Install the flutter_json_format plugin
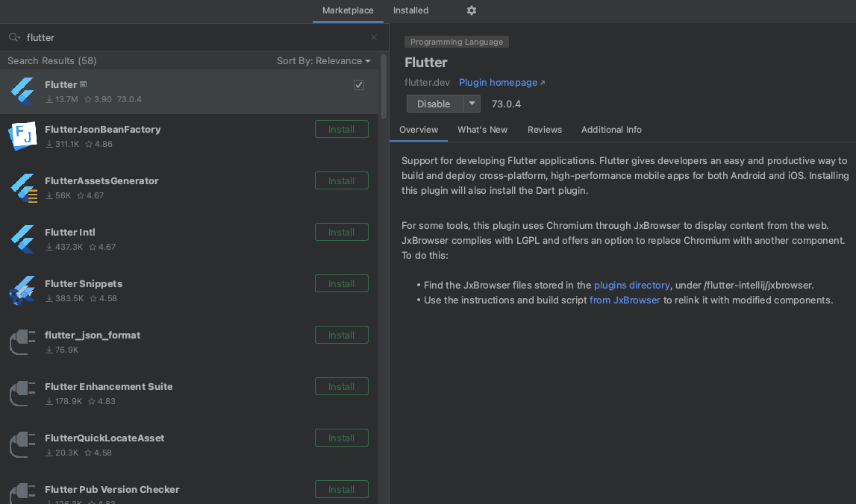 click(x=342, y=335)
